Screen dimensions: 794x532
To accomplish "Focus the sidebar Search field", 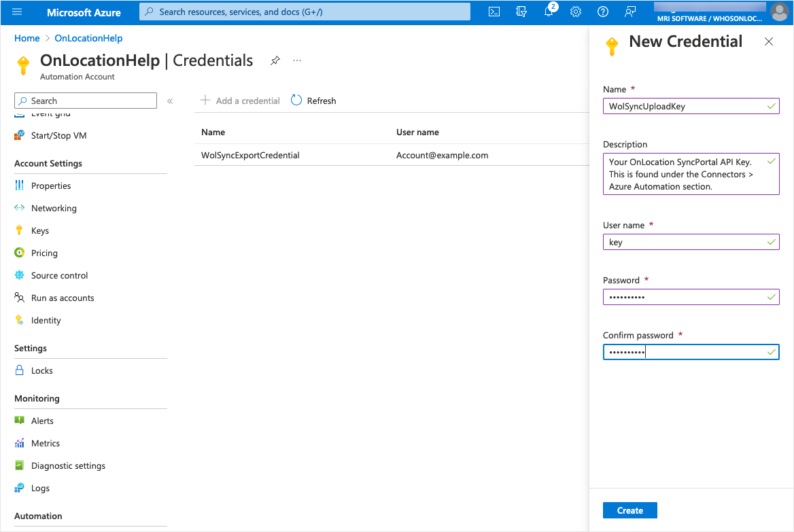I will pyautogui.click(x=86, y=101).
